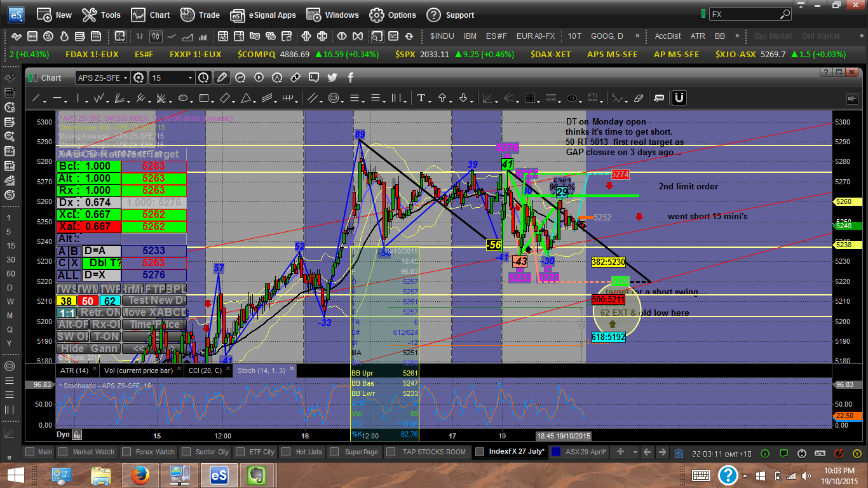The height and width of the screenshot is (488, 868).
Task: Open the New menu
Action: click(55, 15)
